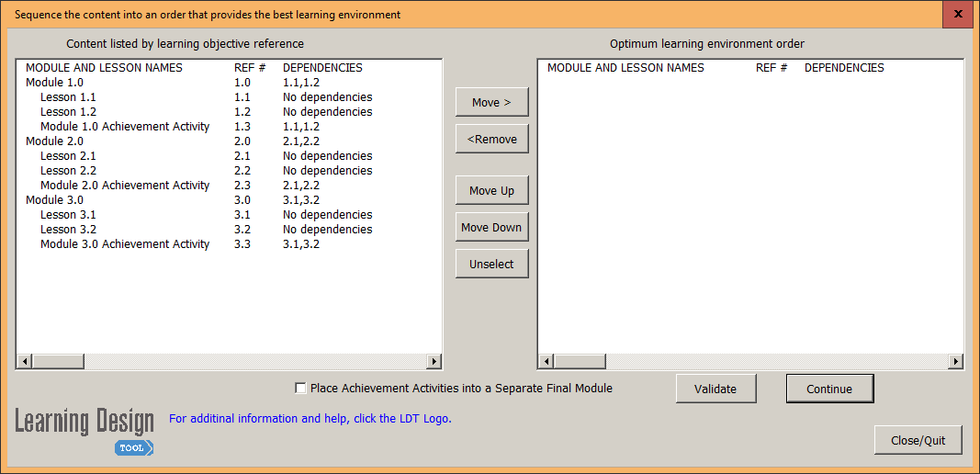980x474 pixels.
Task: Click the 'Content listed by learning objective reference' label
Action: pyautogui.click(x=185, y=44)
